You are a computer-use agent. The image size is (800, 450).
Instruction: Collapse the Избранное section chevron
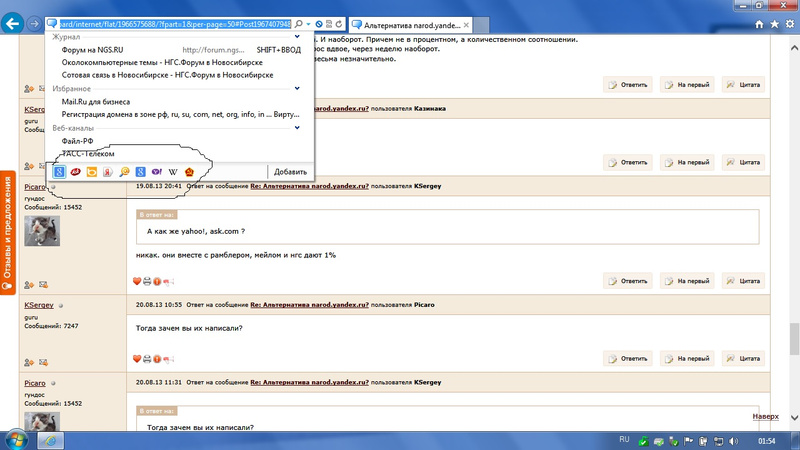(x=297, y=88)
